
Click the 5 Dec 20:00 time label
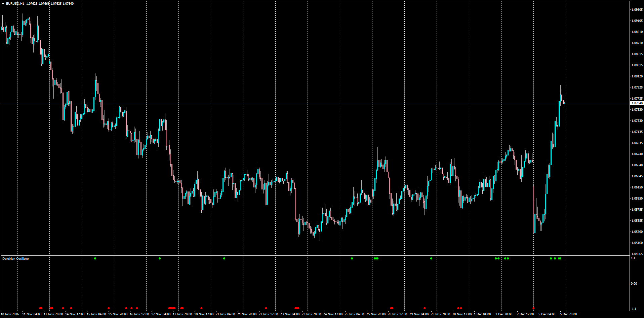569,314
